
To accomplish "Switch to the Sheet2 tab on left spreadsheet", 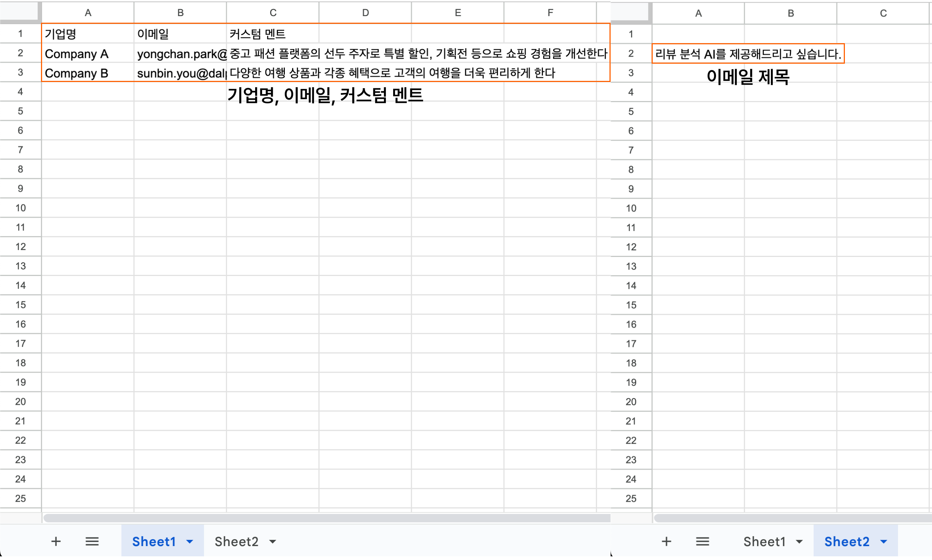I will pos(236,541).
